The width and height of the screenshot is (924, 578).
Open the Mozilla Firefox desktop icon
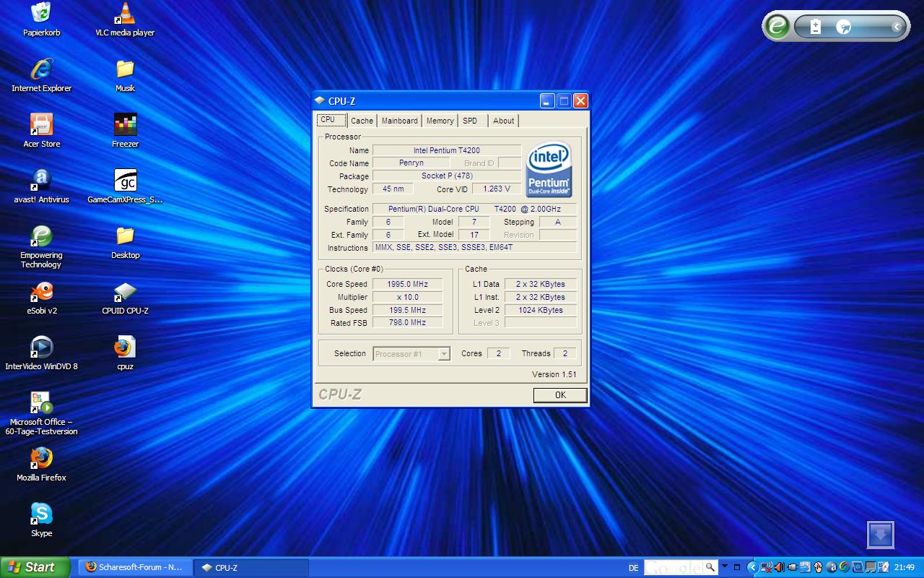pyautogui.click(x=41, y=459)
